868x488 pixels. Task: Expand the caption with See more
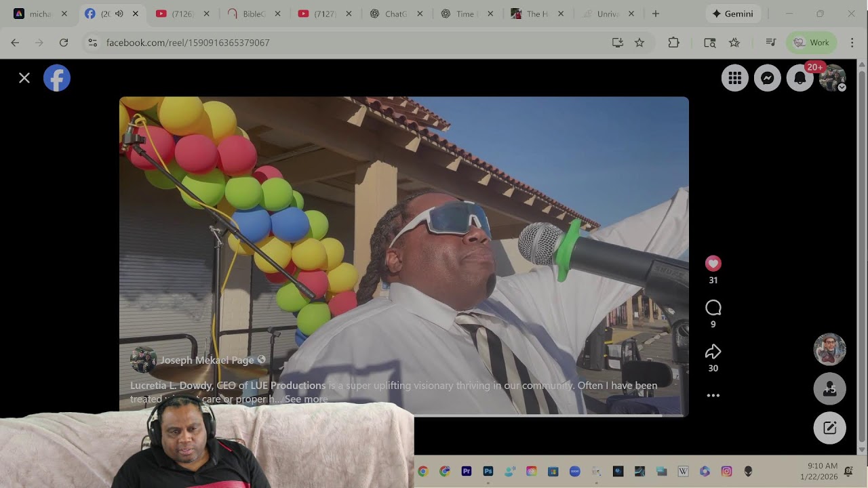coord(307,399)
